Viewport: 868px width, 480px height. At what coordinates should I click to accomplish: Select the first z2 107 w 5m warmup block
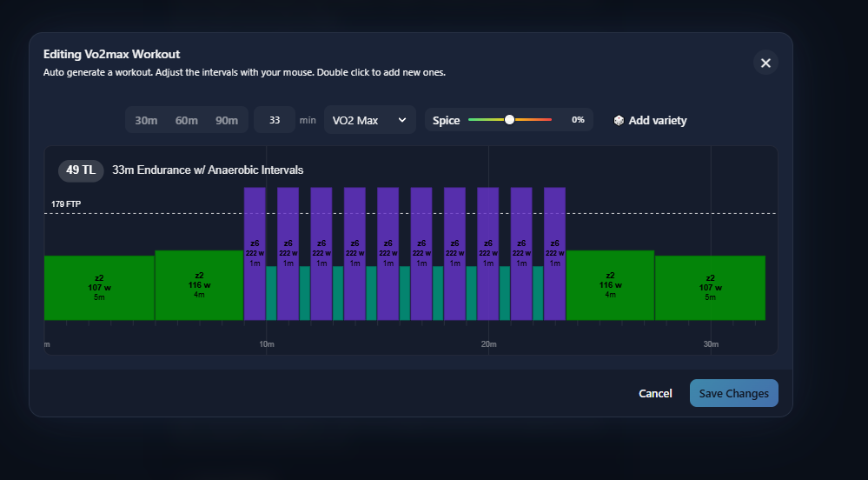(x=100, y=288)
